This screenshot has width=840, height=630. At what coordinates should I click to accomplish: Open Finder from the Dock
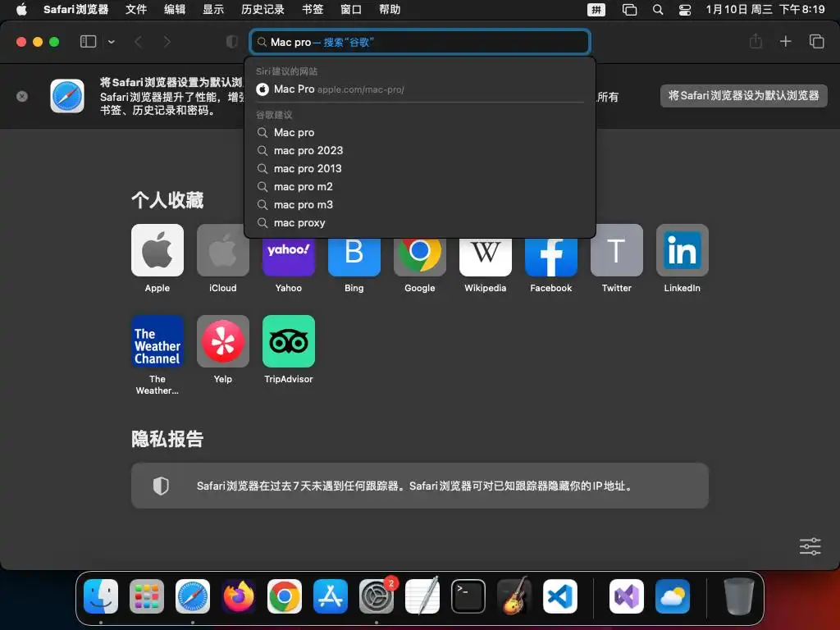click(x=101, y=596)
